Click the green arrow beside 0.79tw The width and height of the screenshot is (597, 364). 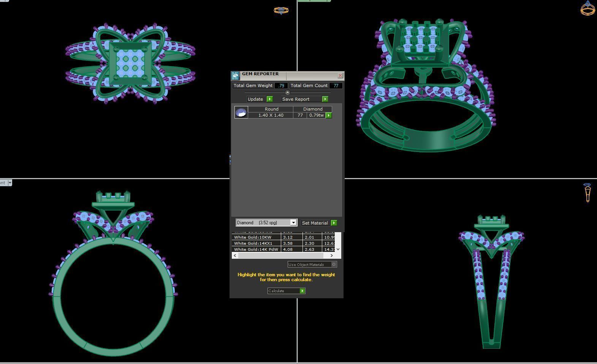329,115
